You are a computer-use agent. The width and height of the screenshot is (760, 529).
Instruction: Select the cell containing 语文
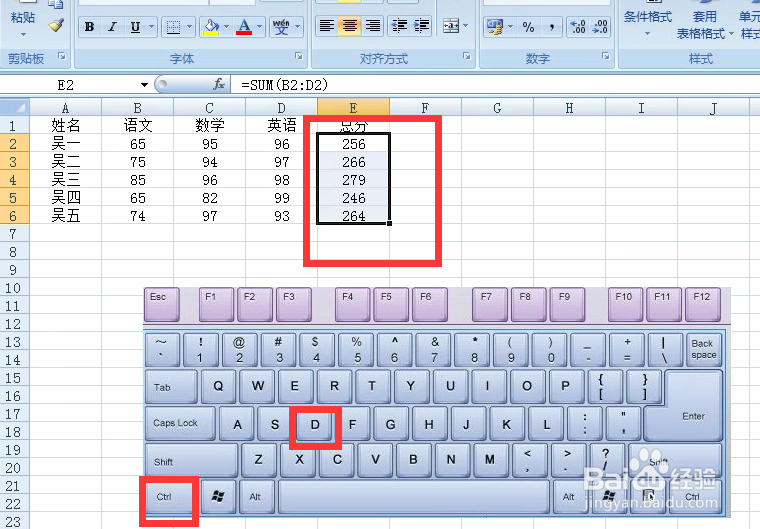click(138, 126)
